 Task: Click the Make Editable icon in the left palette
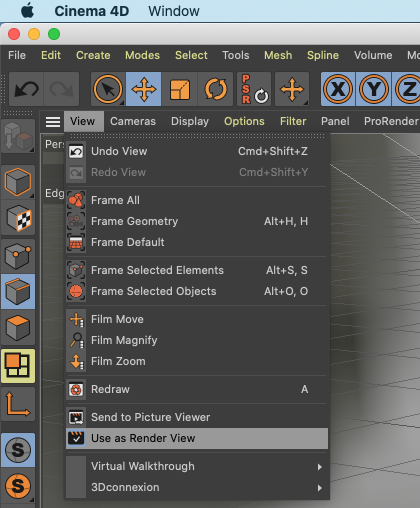point(18,136)
